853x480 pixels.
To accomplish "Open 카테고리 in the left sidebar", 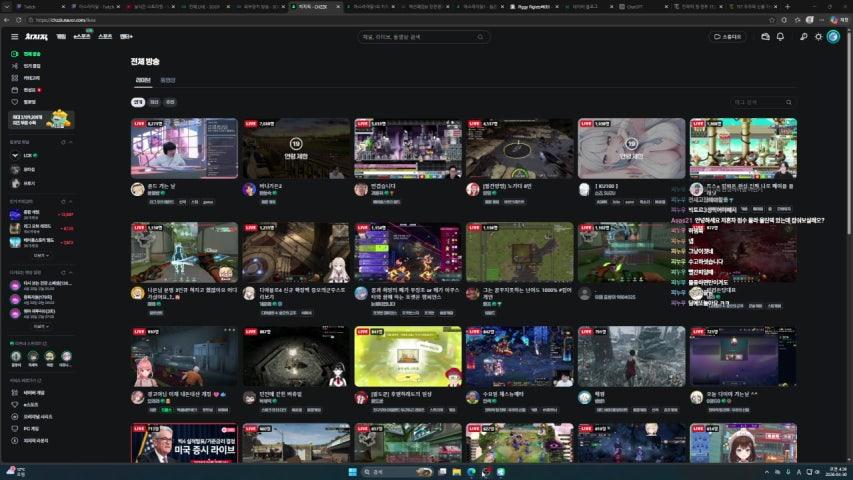I will tap(32, 78).
